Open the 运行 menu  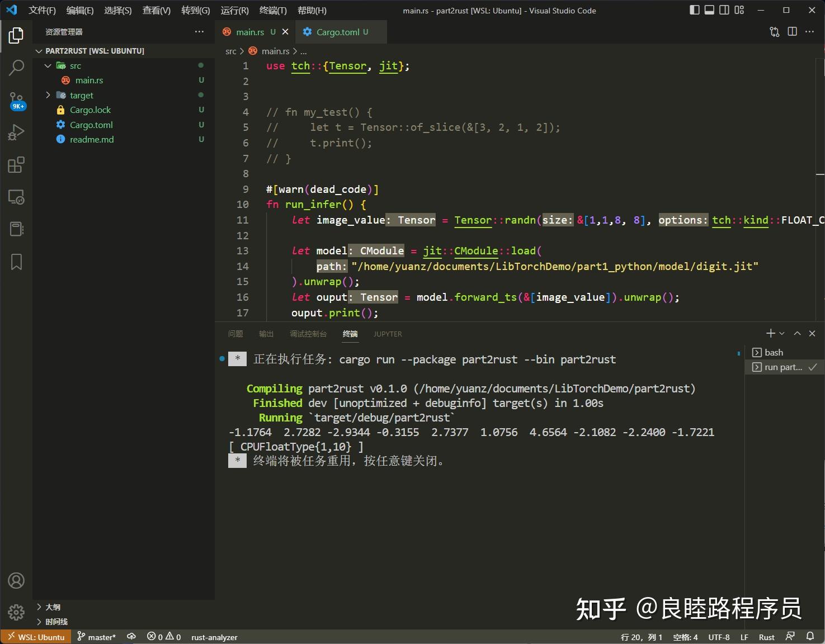point(234,10)
